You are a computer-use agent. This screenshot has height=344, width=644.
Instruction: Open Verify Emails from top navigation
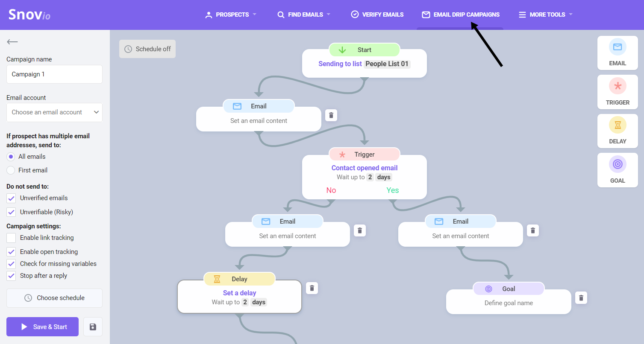tap(377, 15)
